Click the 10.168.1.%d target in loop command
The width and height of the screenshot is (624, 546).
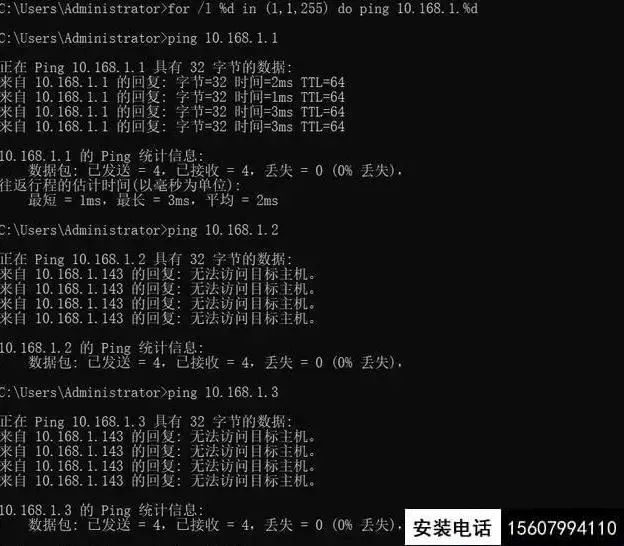[x=437, y=8]
